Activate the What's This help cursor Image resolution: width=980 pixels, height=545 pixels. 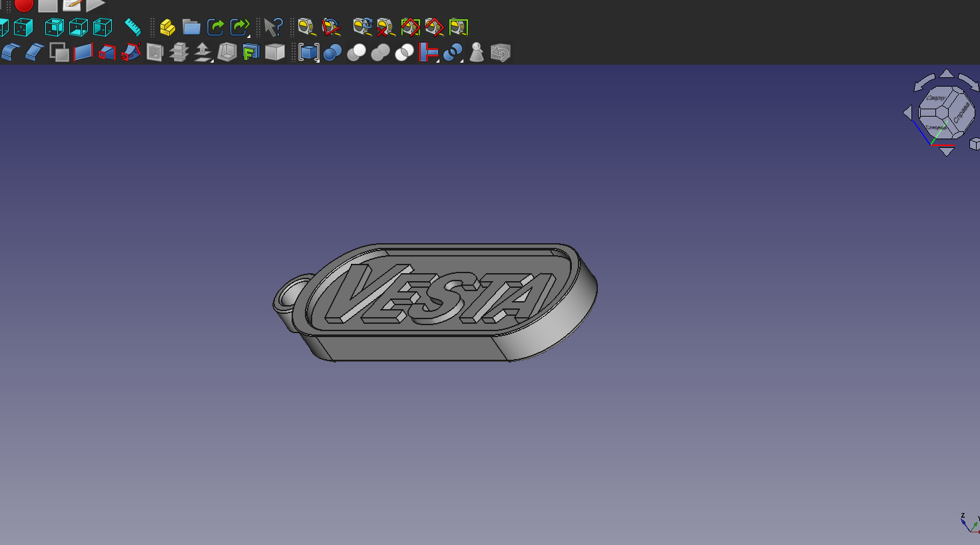[x=273, y=27]
